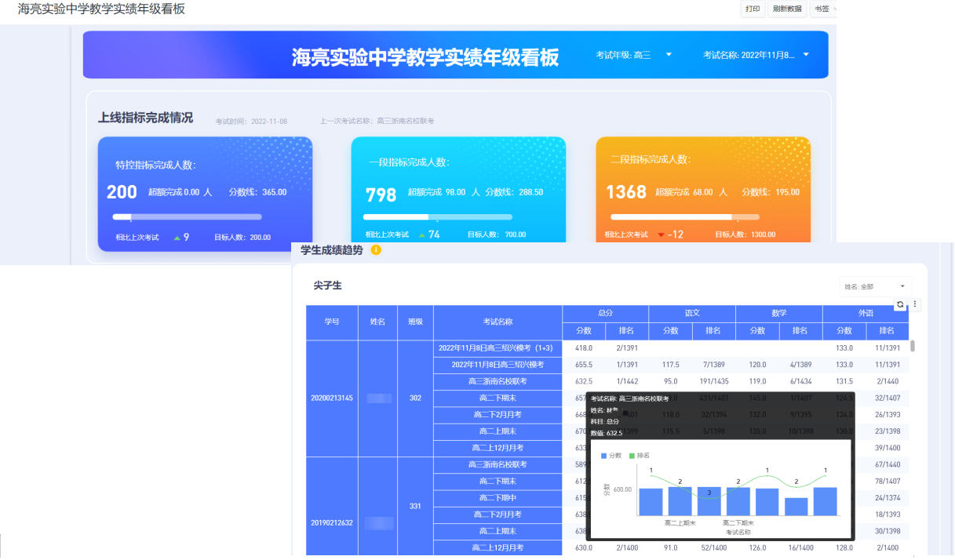This screenshot has width=955, height=560.
Task: Expand the 考试年级 高三 dropdown
Action: (x=669, y=55)
